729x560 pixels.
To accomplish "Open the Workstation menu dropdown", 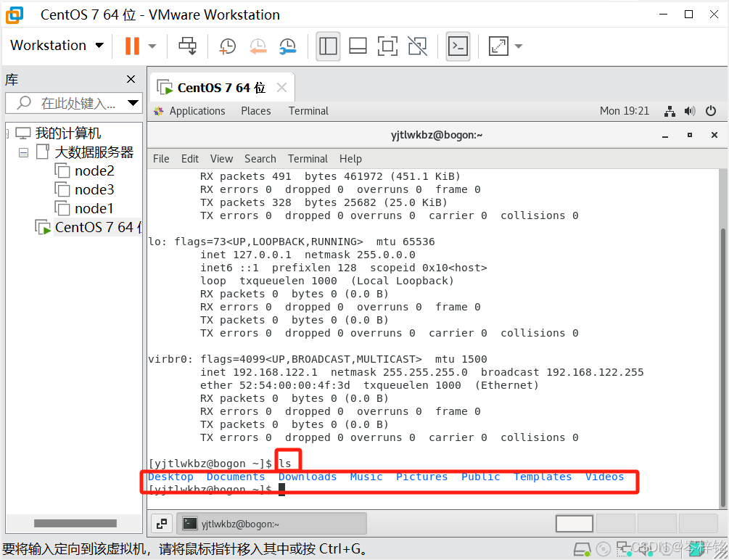I will click(x=57, y=45).
